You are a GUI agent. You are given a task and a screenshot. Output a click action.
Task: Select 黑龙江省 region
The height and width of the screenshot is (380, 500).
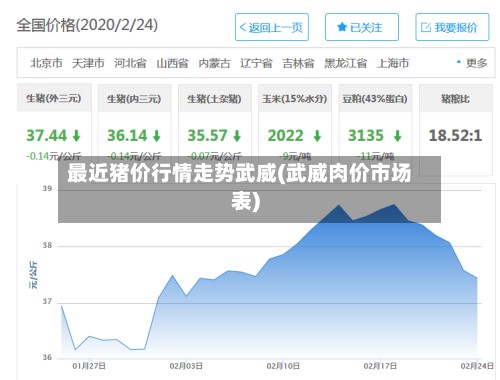pyautogui.click(x=346, y=63)
